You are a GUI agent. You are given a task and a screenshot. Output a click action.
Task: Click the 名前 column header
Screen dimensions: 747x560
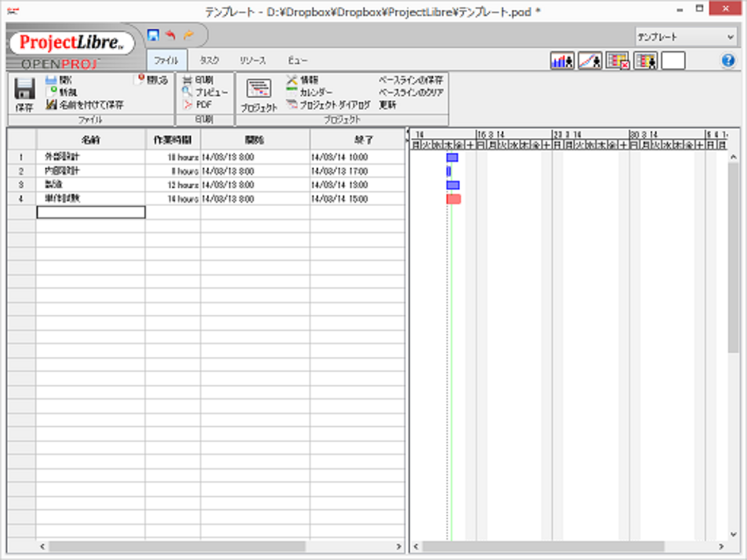[x=91, y=140]
